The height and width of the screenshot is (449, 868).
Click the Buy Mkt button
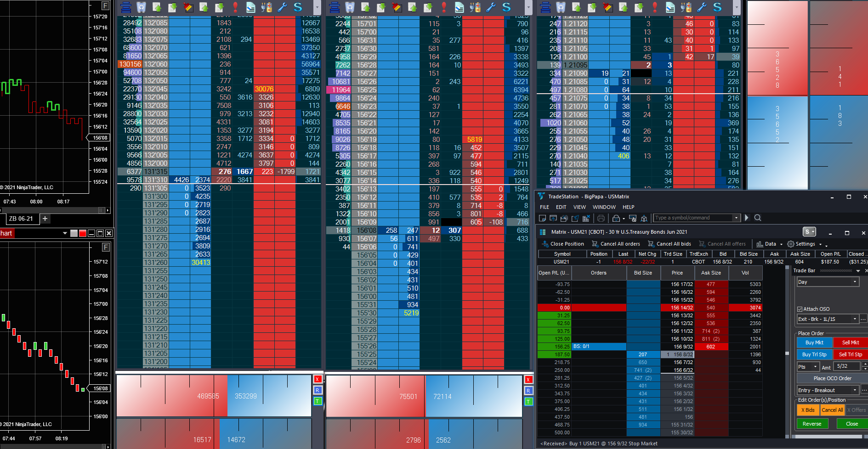[814, 342]
